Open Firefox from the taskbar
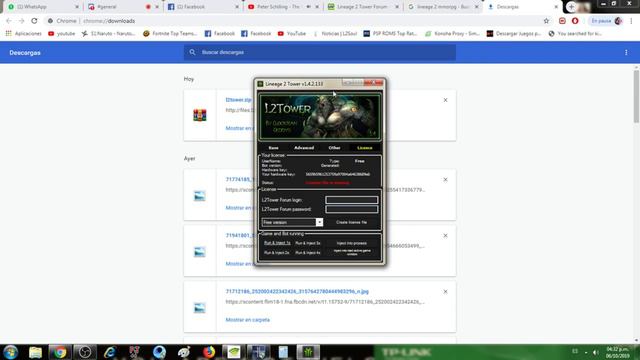 (209, 352)
